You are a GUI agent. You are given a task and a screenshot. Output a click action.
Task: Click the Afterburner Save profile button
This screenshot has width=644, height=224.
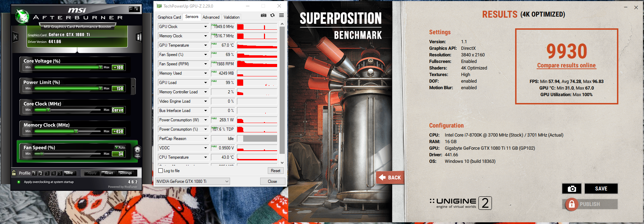69,173
